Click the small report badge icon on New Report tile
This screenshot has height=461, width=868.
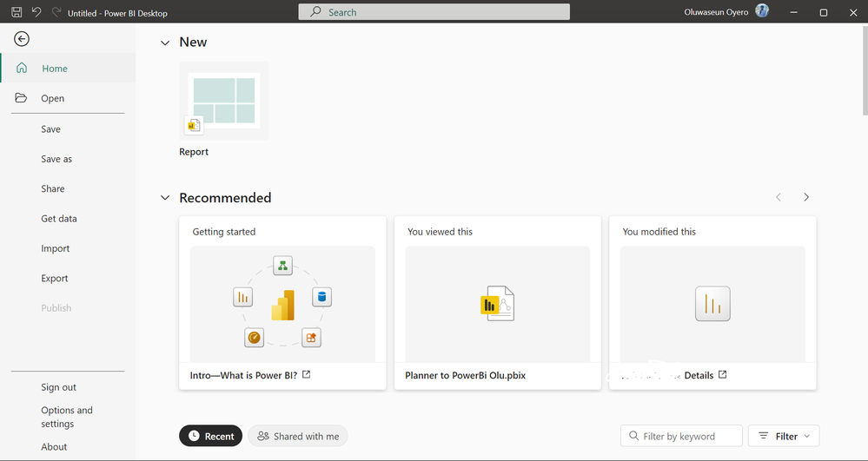pyautogui.click(x=194, y=125)
